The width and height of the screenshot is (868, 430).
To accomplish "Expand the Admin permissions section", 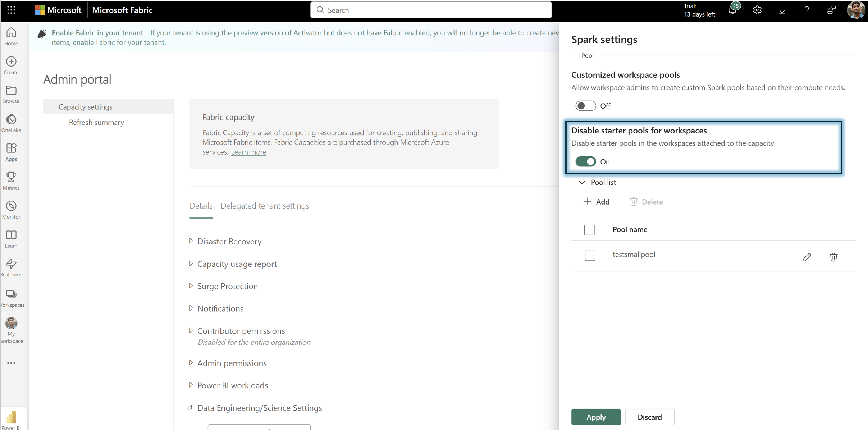I will click(x=191, y=363).
